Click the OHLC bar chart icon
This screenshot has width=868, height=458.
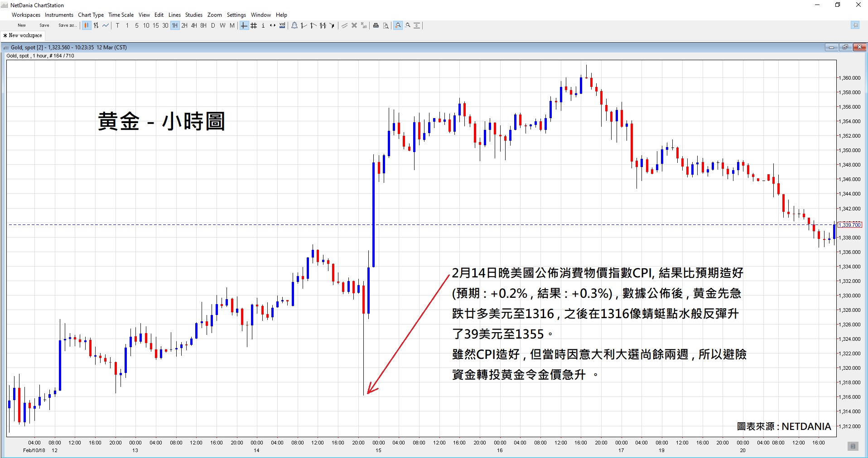(x=96, y=26)
